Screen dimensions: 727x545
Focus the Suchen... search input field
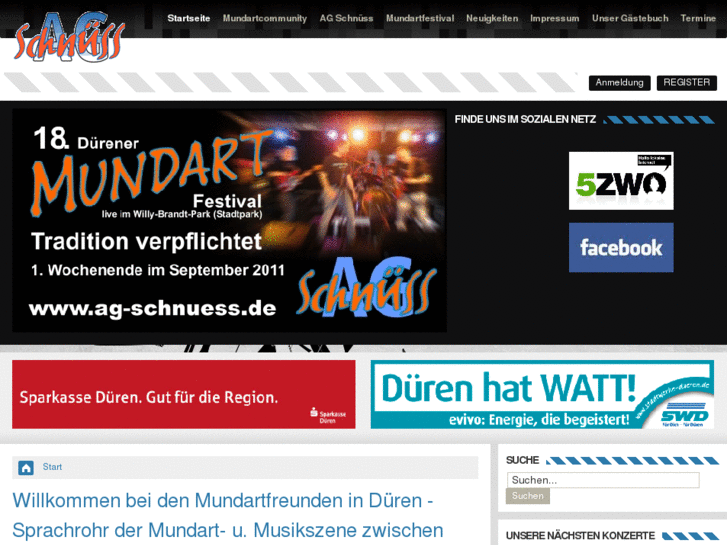point(603,480)
